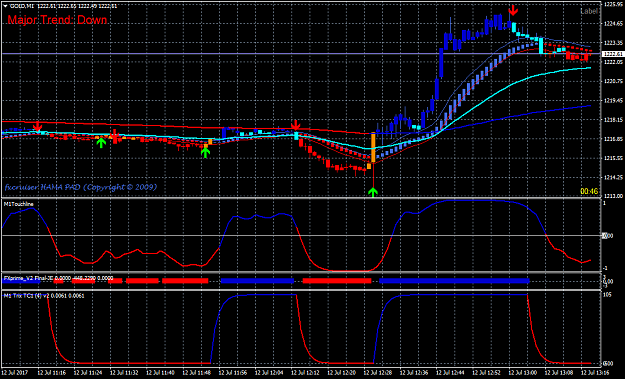Select the green up arrow below the long orange wick
This screenshot has width=625, height=379.
point(373,192)
